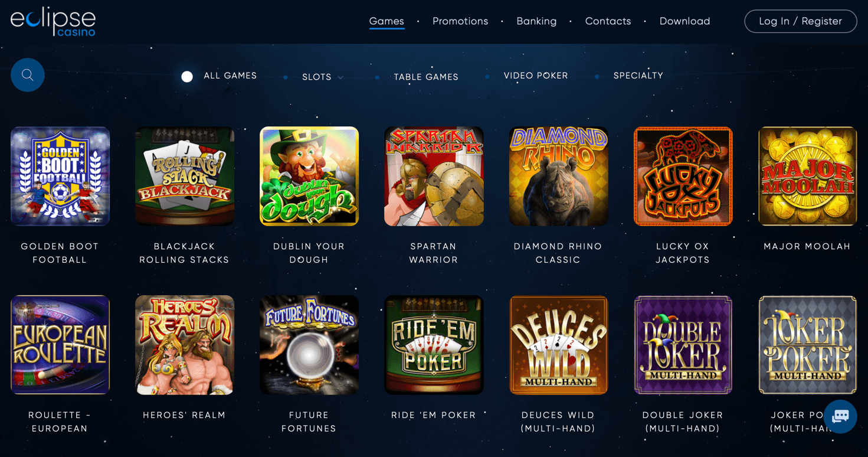The width and height of the screenshot is (868, 457).
Task: Click the Log In / Register button
Action: tap(801, 21)
